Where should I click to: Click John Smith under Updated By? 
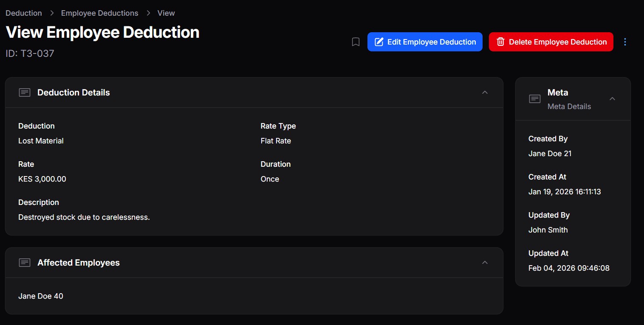[x=548, y=230]
